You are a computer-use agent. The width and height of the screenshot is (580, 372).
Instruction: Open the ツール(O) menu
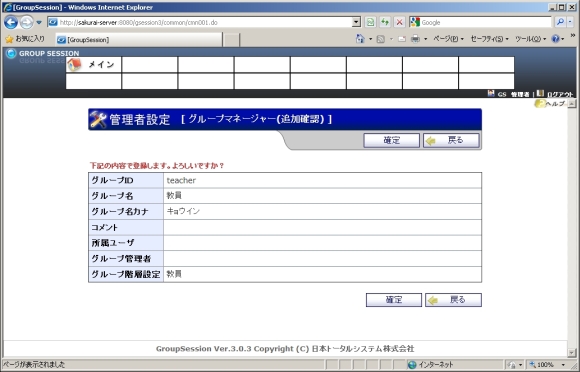tap(530, 38)
